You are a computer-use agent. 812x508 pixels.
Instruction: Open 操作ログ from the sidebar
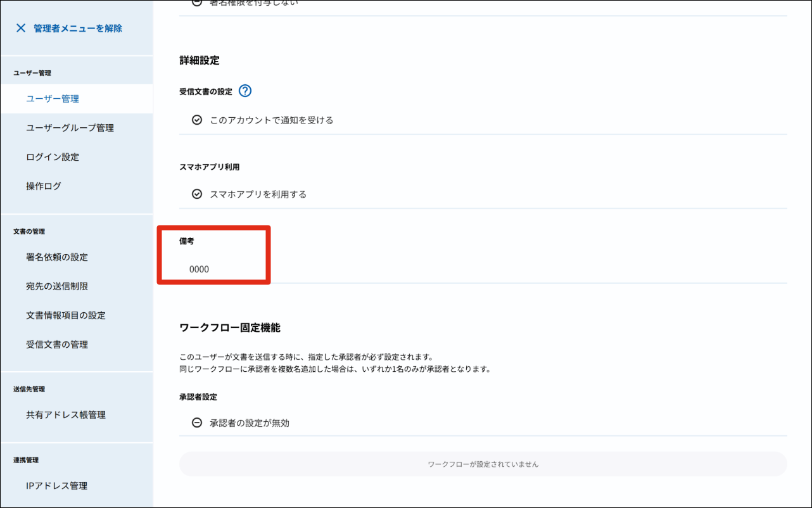[x=44, y=186]
